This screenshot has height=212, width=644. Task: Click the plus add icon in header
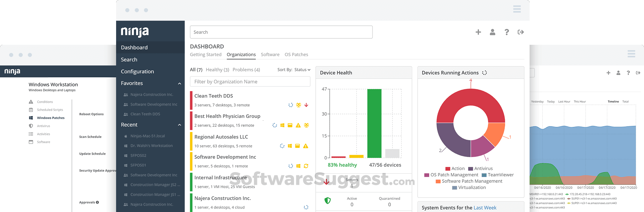478,32
